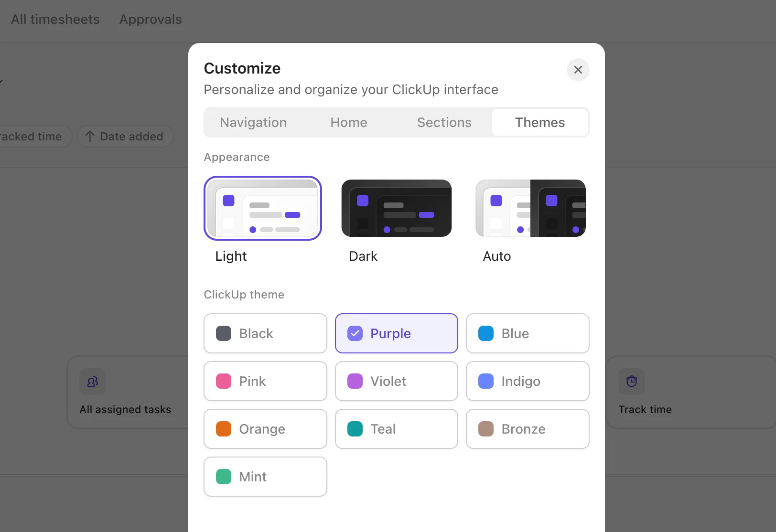Select the Bronze theme option
The width and height of the screenshot is (776, 532).
click(x=528, y=429)
